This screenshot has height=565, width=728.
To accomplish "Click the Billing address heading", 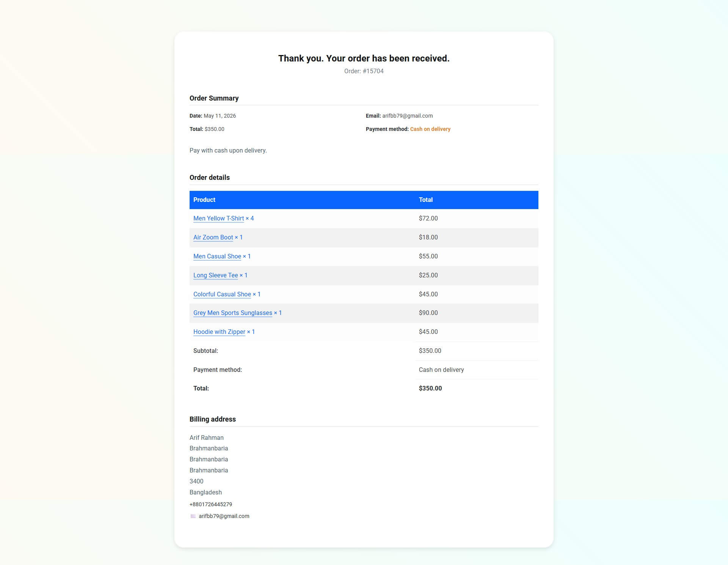I will pos(213,419).
